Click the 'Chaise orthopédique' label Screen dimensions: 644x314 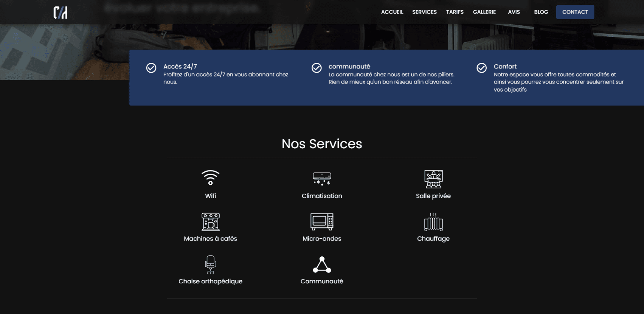tap(210, 281)
